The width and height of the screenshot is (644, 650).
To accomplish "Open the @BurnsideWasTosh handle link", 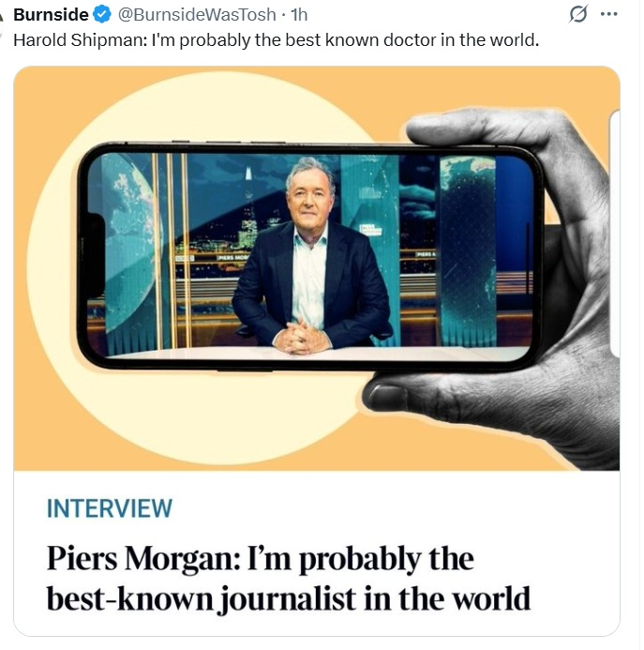I will click(197, 14).
